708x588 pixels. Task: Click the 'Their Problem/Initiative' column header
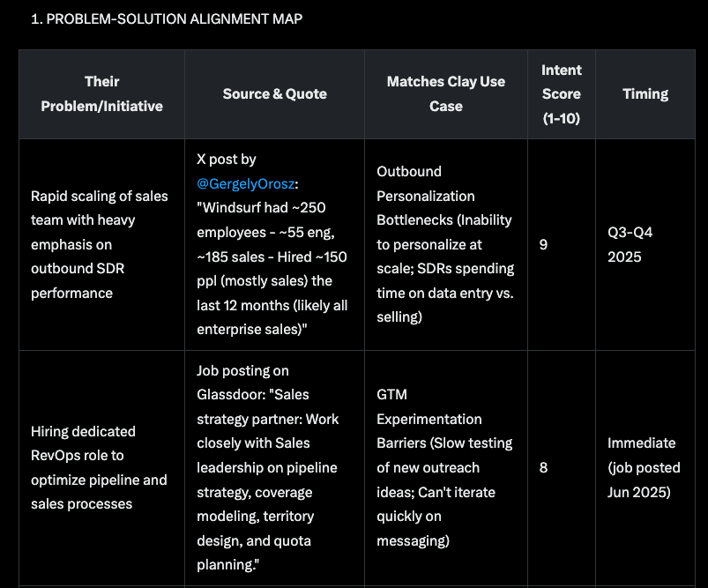pyautogui.click(x=101, y=94)
